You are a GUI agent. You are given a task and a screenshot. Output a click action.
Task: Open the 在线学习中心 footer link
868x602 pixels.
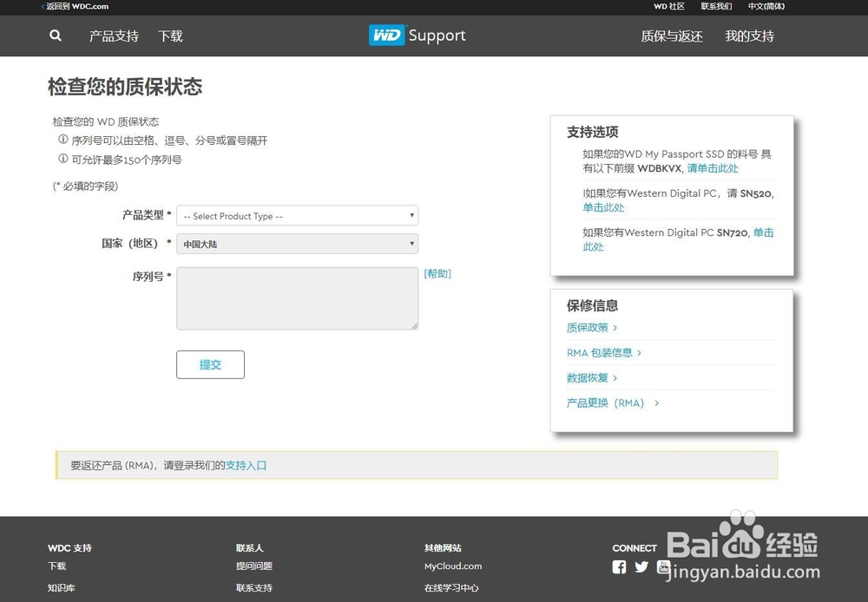click(451, 587)
